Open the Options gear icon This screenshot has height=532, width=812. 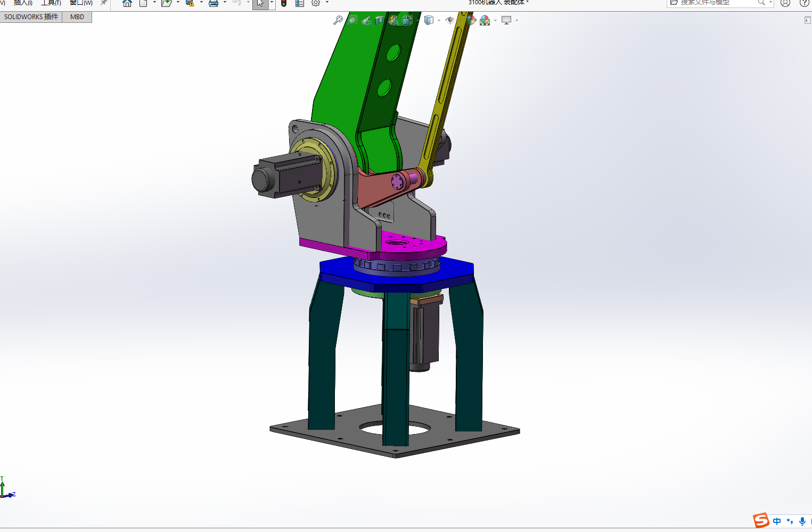click(316, 3)
